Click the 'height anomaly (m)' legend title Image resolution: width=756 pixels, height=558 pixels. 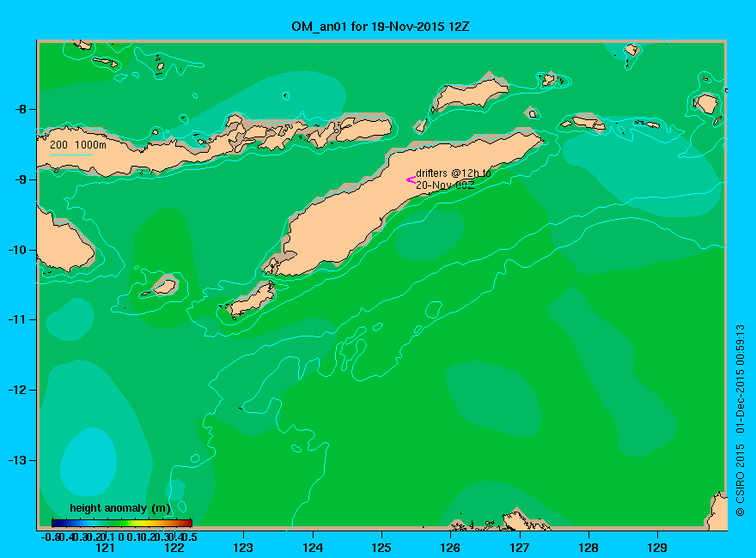(x=120, y=508)
